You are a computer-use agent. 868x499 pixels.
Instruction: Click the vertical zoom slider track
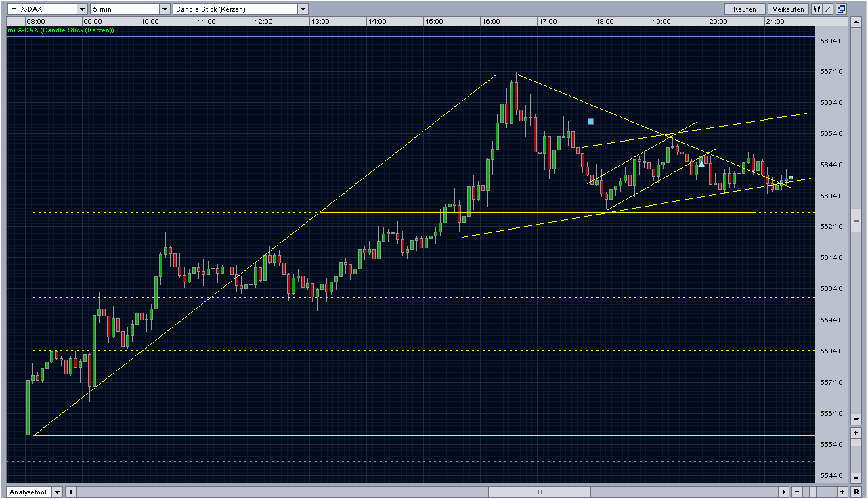[856, 455]
